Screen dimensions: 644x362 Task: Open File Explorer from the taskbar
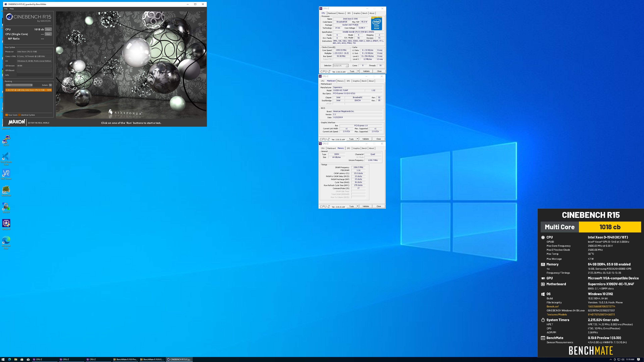(15, 359)
